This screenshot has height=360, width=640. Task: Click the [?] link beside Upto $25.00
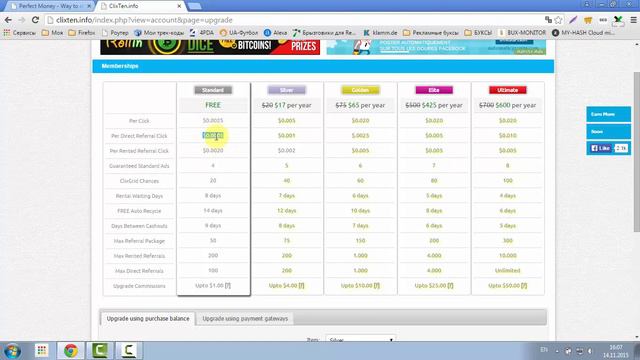point(450,286)
